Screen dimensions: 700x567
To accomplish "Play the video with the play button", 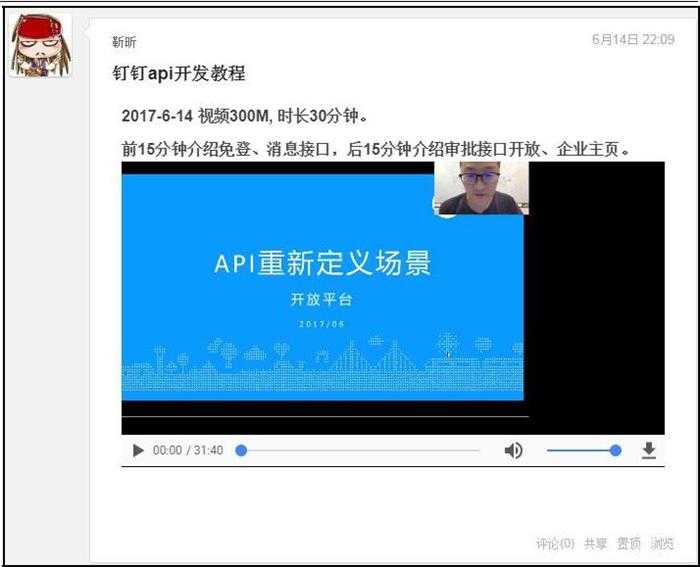I will point(138,450).
